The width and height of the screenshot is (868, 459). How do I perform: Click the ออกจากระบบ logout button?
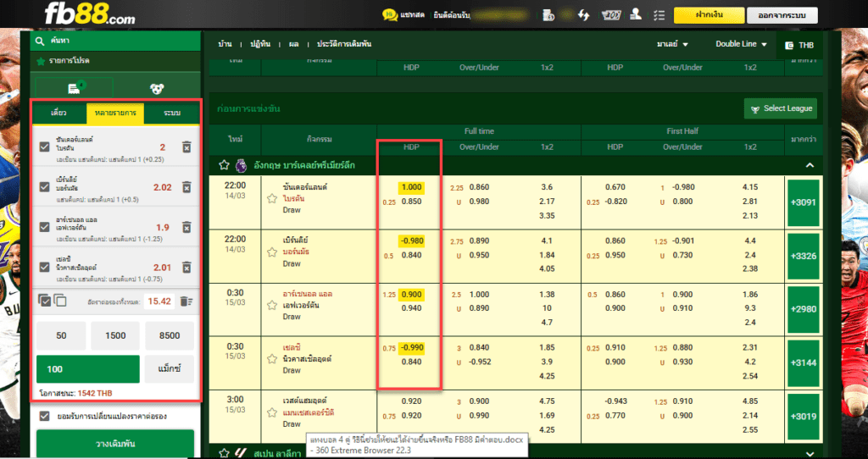coord(782,15)
